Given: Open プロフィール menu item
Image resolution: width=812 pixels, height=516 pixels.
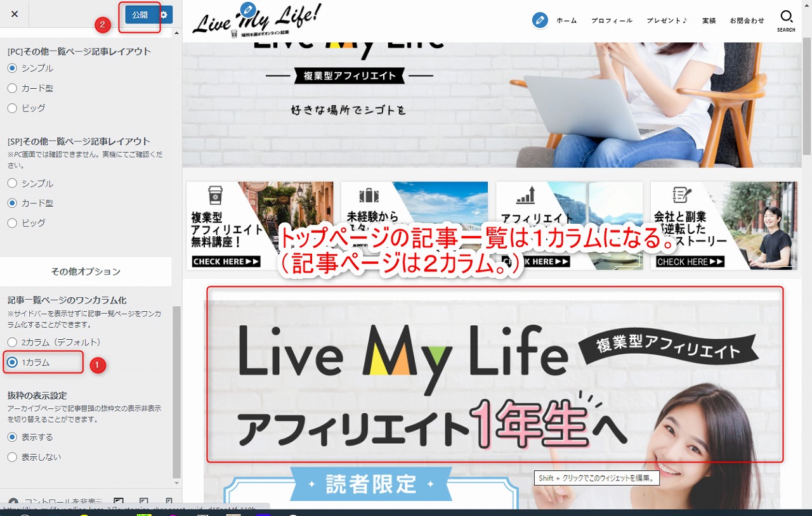Looking at the screenshot, I should click(x=612, y=21).
